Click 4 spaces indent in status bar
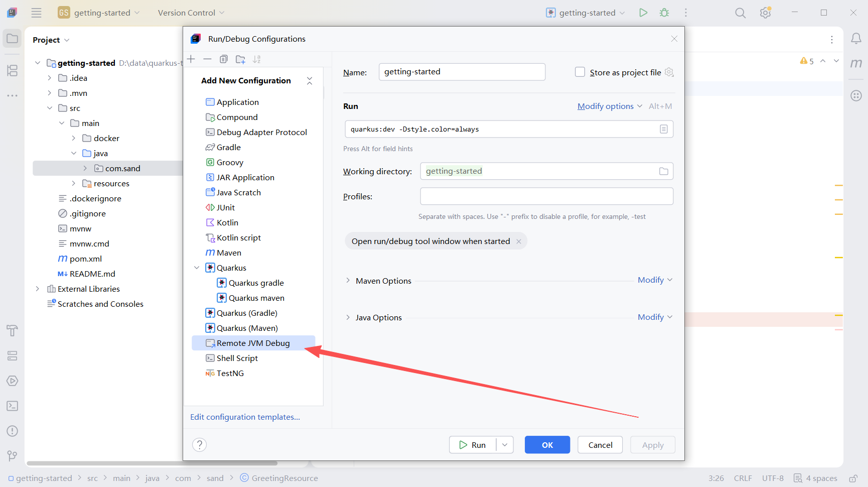868x487 pixels. (x=821, y=478)
